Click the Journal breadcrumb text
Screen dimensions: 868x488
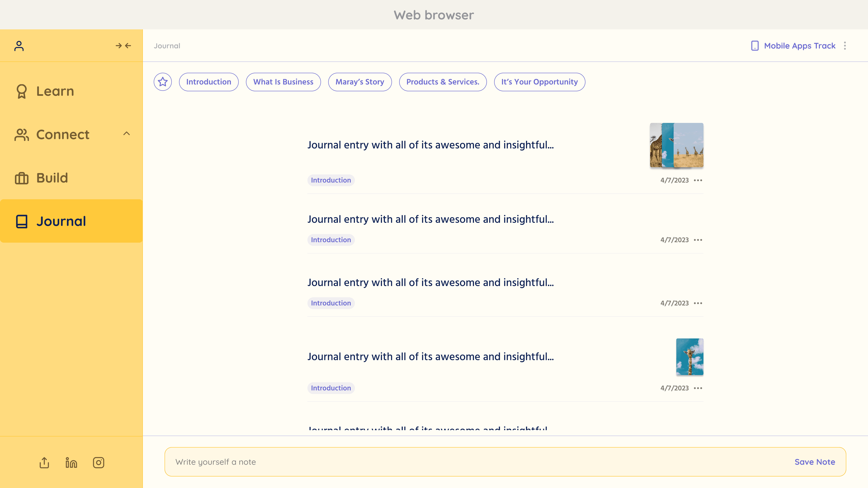[x=167, y=46]
